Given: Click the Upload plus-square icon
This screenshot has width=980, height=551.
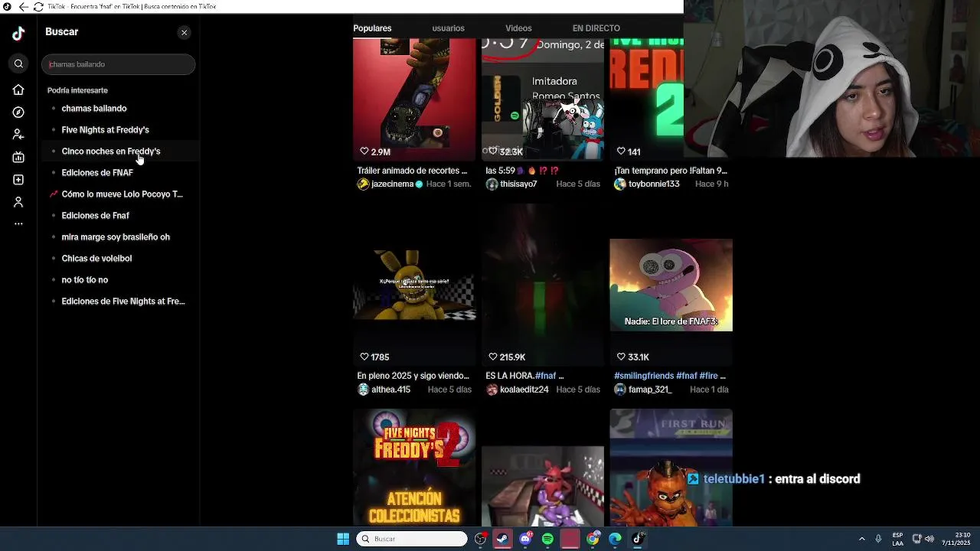Looking at the screenshot, I should tap(18, 180).
